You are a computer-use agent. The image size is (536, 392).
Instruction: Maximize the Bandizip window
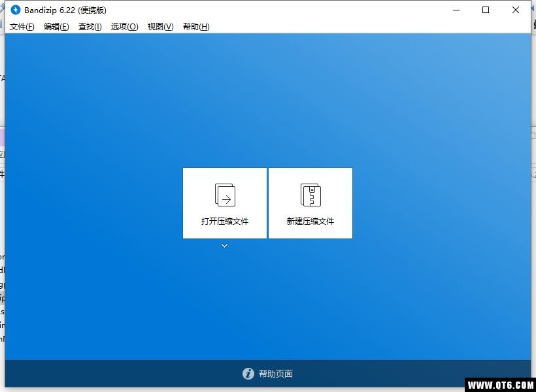(x=486, y=10)
